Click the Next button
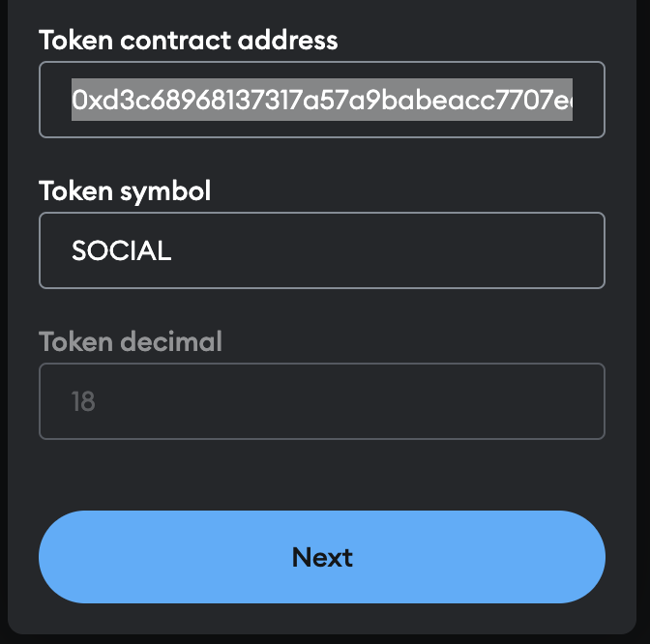Image resolution: width=650 pixels, height=644 pixels. coord(322,557)
